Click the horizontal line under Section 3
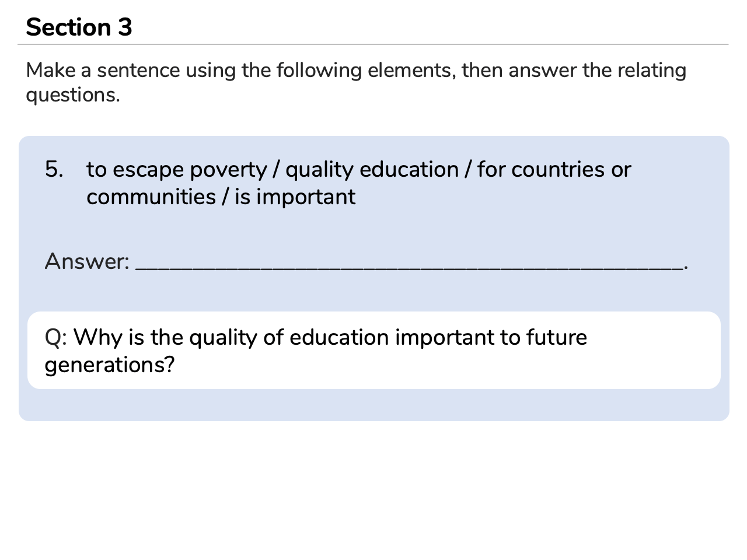 click(373, 44)
